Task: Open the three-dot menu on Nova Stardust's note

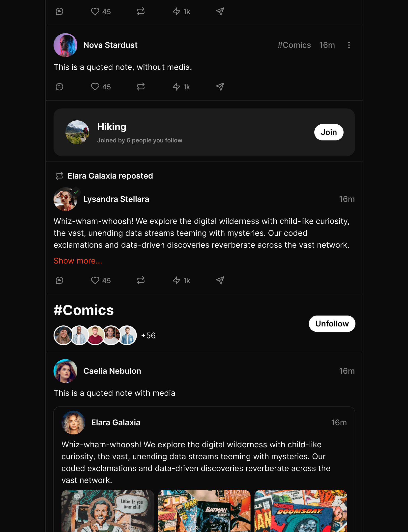Action: 349,45
